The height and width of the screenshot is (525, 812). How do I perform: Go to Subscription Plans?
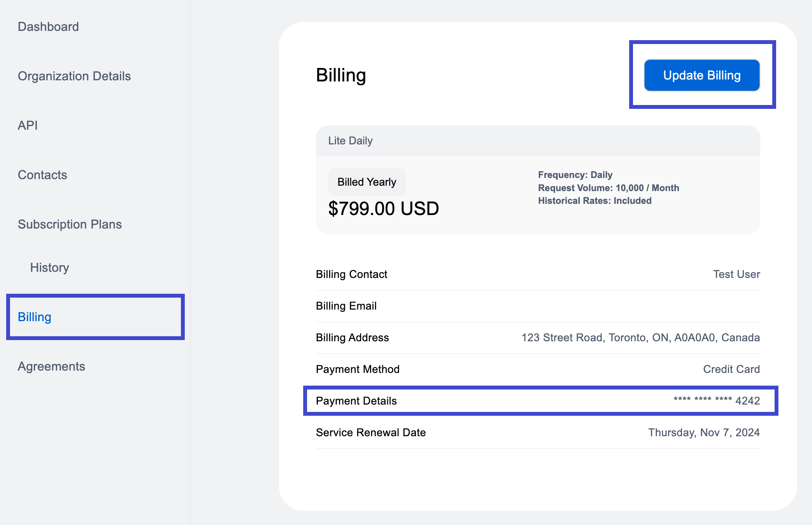coord(70,224)
